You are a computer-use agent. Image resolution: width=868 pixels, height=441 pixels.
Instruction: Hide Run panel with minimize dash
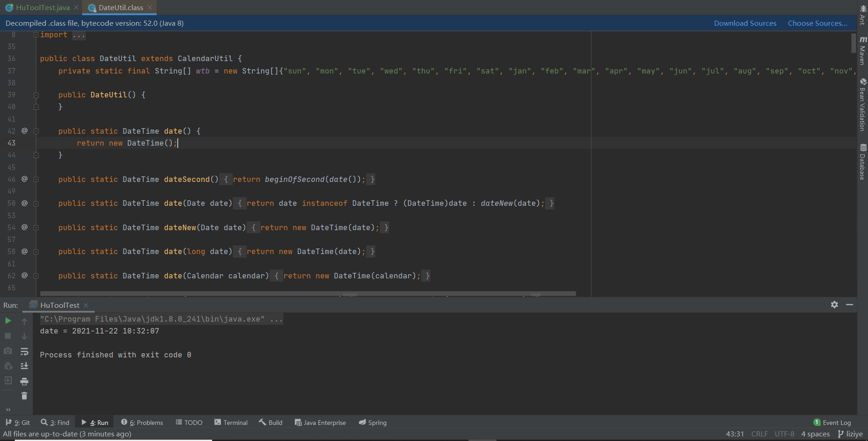tap(850, 305)
